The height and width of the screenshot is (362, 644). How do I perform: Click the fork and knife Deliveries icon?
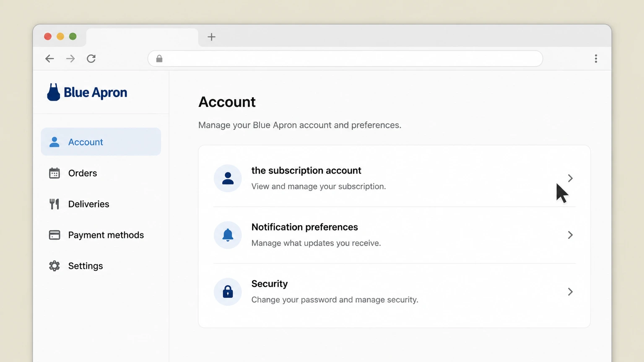pyautogui.click(x=55, y=204)
